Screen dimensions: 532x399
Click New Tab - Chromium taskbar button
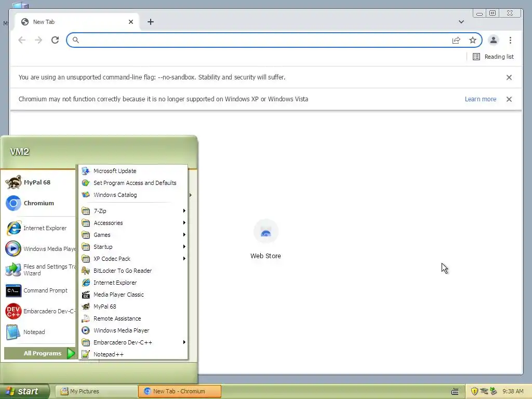click(x=179, y=391)
